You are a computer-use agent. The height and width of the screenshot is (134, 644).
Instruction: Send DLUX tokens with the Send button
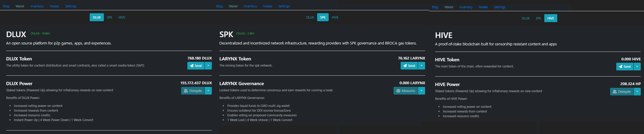point(196,66)
